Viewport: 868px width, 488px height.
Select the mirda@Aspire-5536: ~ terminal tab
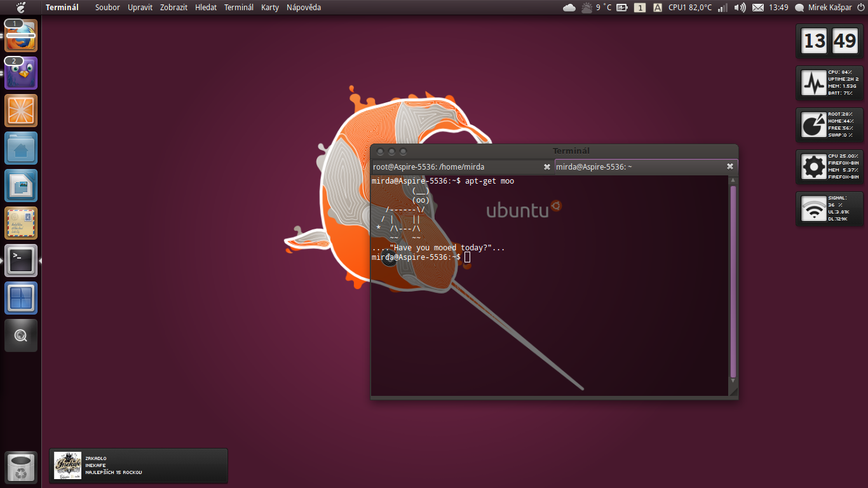click(x=646, y=167)
